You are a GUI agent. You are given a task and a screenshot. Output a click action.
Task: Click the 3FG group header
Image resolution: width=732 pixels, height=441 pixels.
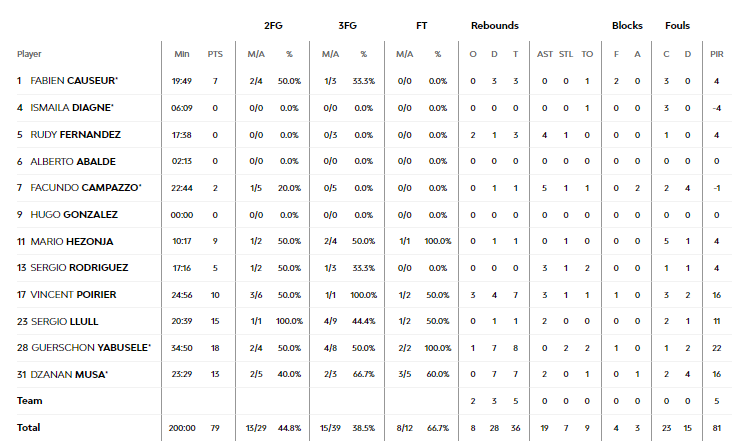coord(347,26)
